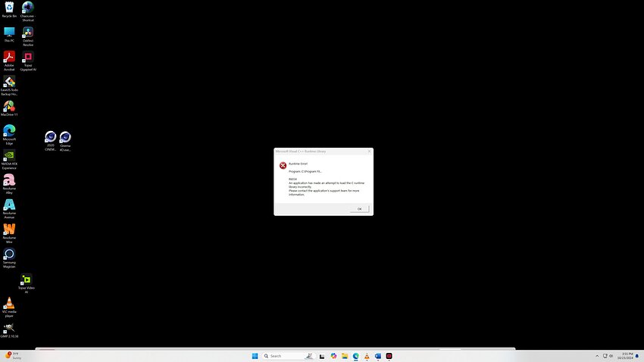This screenshot has width=644, height=362.
Task: Open the Windows Start menu
Action: tap(255, 356)
